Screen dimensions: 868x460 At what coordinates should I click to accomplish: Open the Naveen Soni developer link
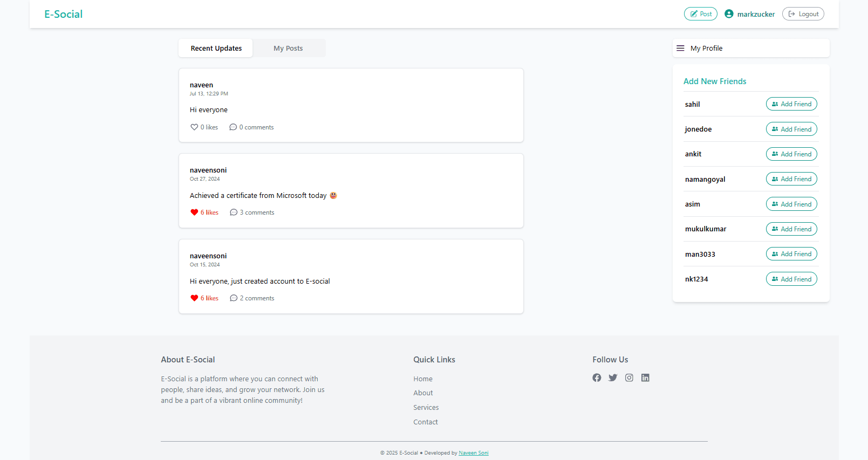(x=474, y=453)
